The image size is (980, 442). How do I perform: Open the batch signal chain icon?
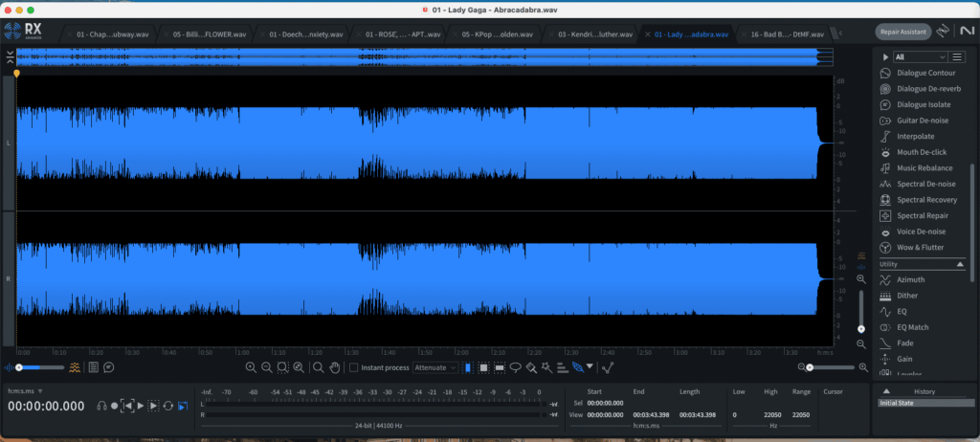tap(944, 31)
